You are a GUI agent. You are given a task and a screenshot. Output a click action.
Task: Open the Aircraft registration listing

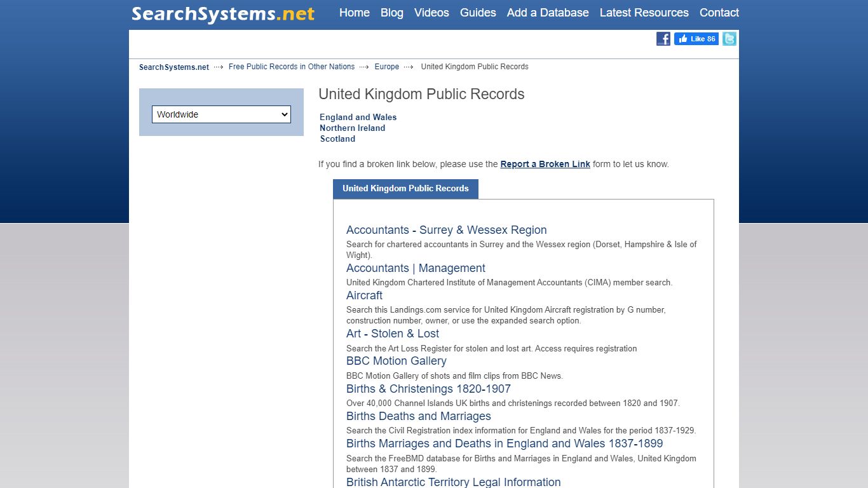(364, 295)
